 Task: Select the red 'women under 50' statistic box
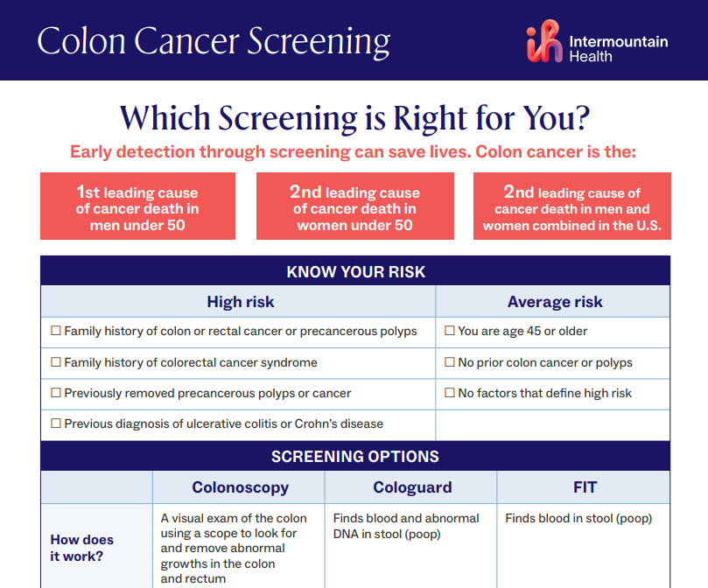click(x=354, y=206)
